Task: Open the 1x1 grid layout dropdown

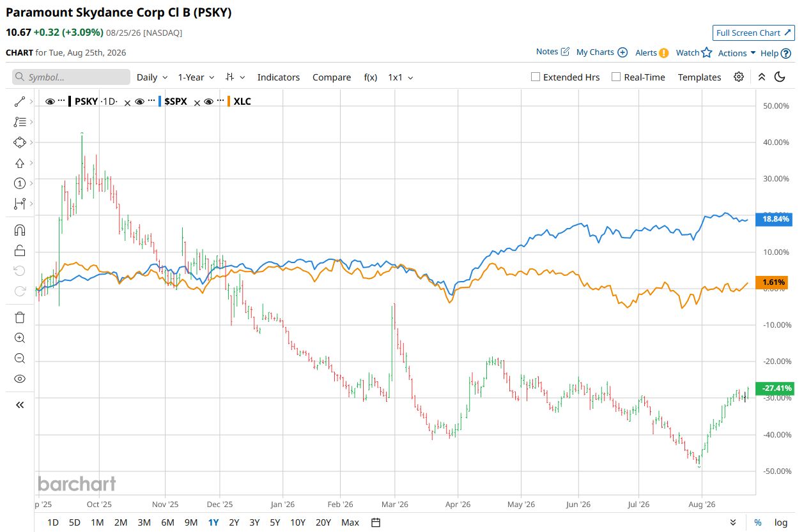Action: 401,77
